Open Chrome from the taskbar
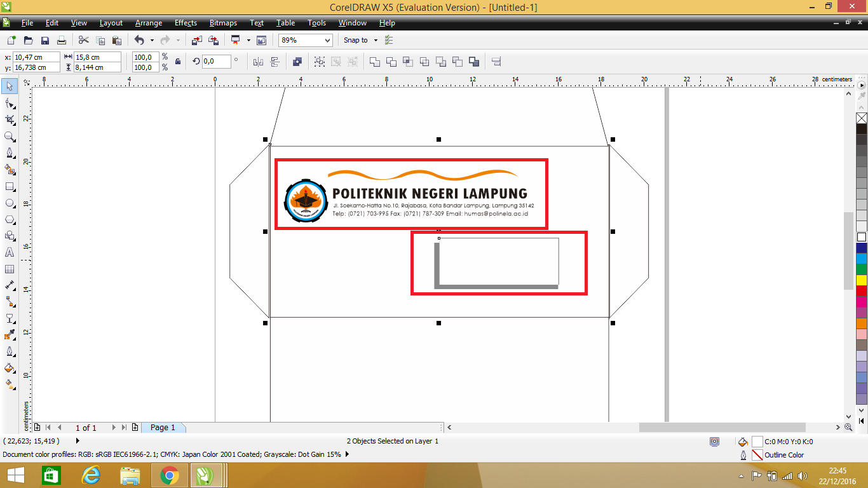The image size is (868, 488). click(170, 475)
